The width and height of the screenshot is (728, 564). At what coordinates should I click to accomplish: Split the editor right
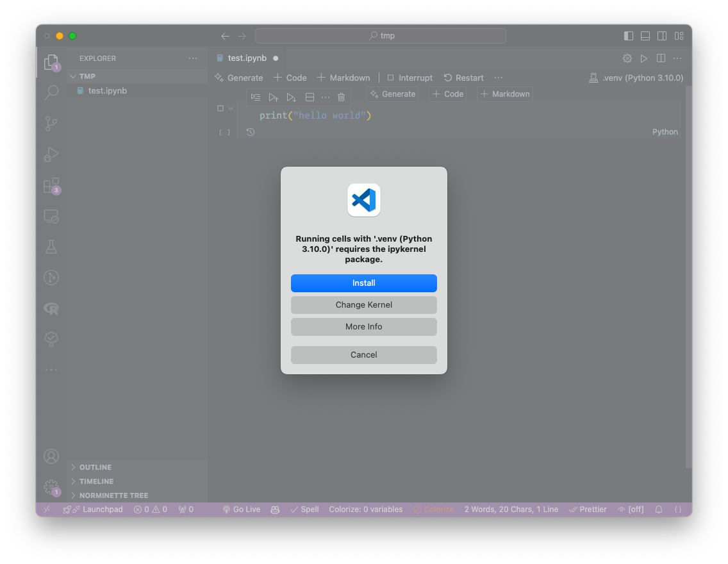point(661,58)
